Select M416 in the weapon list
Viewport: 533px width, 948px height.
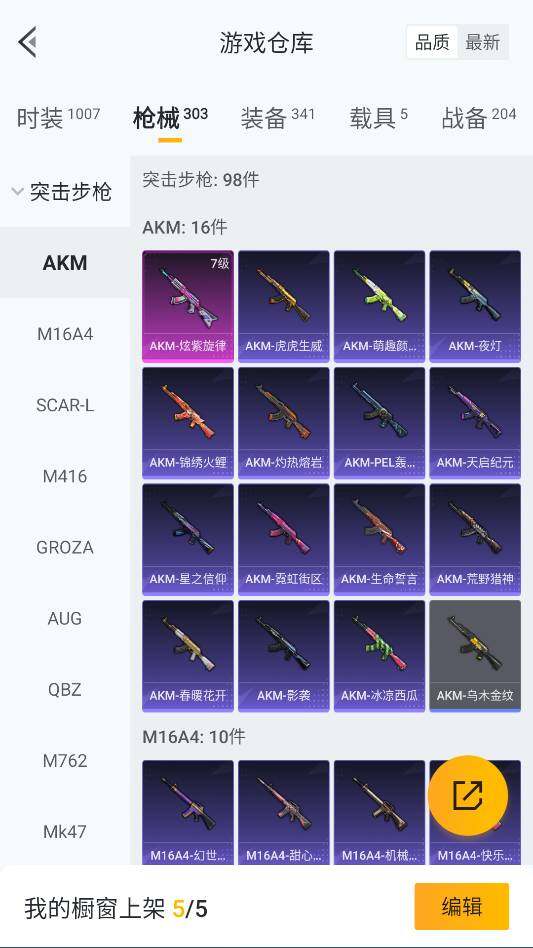(65, 476)
